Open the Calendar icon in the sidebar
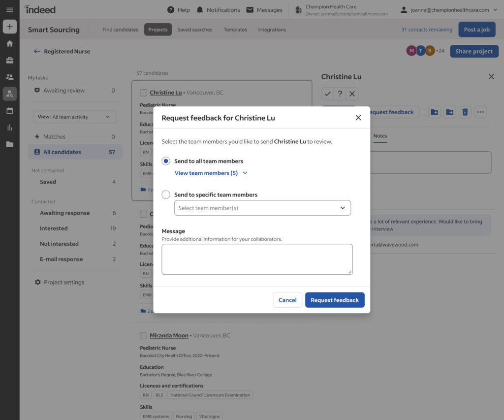 (9, 111)
